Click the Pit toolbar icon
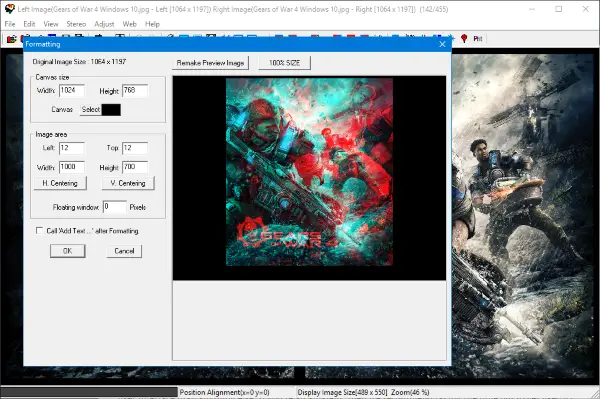Viewport: 600px width, 399px height. [478, 39]
